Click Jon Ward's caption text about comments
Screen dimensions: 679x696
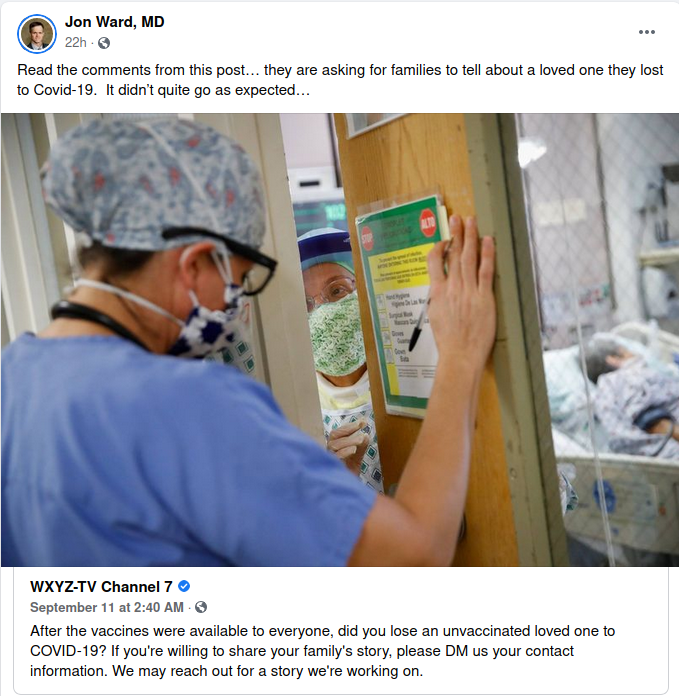point(340,80)
